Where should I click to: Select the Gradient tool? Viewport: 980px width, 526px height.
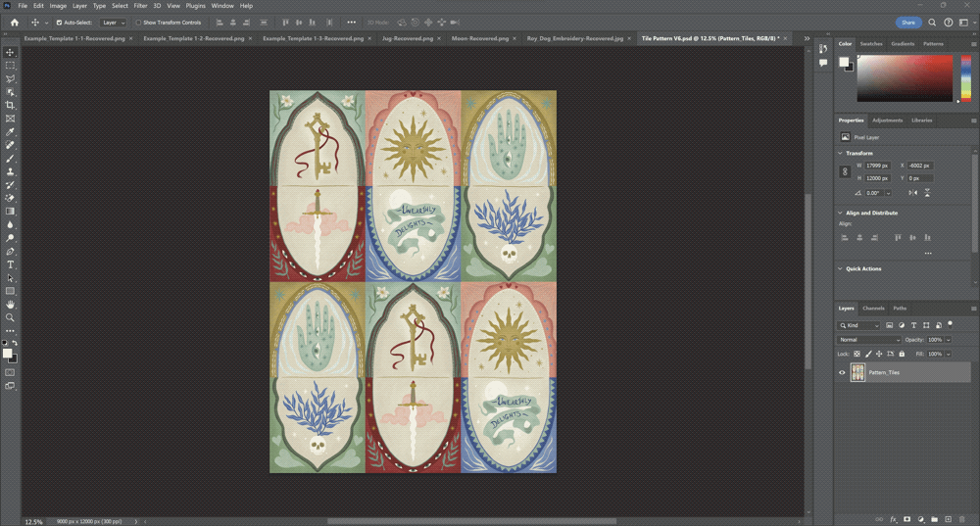click(10, 212)
